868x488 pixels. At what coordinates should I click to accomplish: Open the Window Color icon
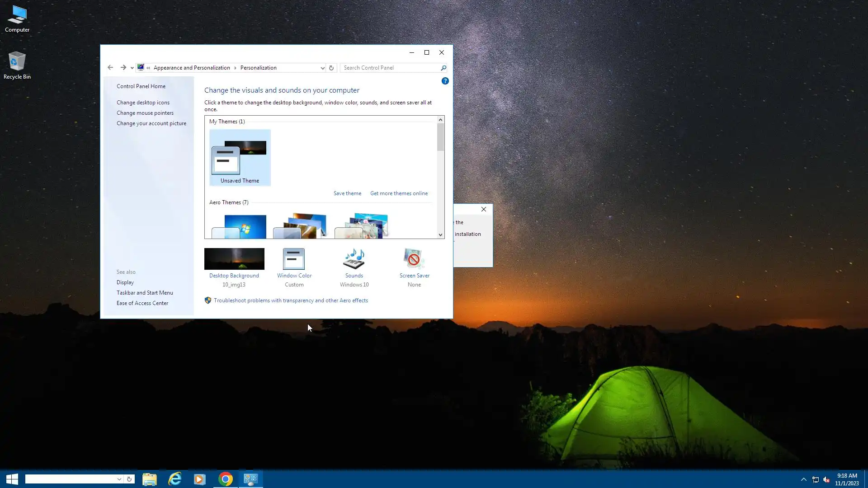click(x=294, y=259)
